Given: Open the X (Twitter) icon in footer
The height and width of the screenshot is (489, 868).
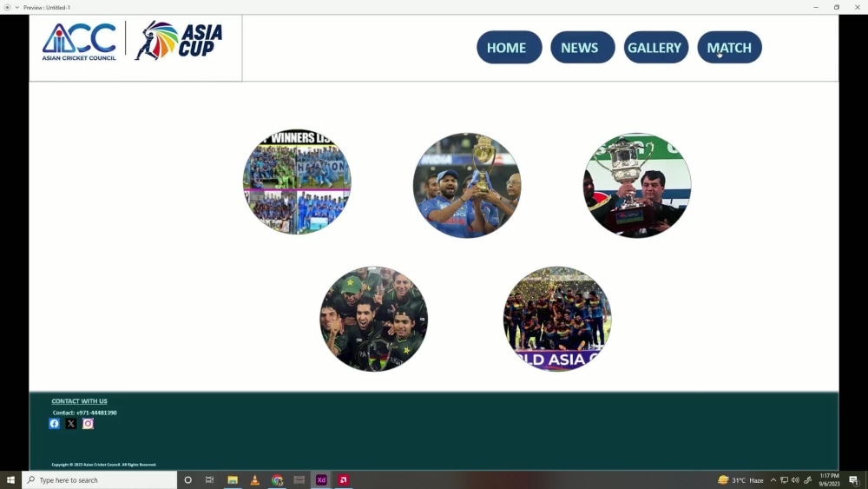Looking at the screenshot, I should tap(71, 424).
